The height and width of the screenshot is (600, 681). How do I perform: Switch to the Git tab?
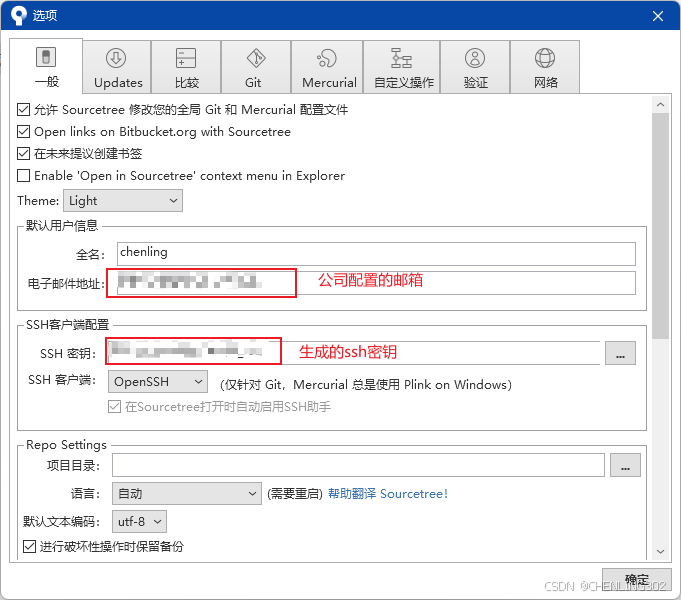[x=256, y=67]
